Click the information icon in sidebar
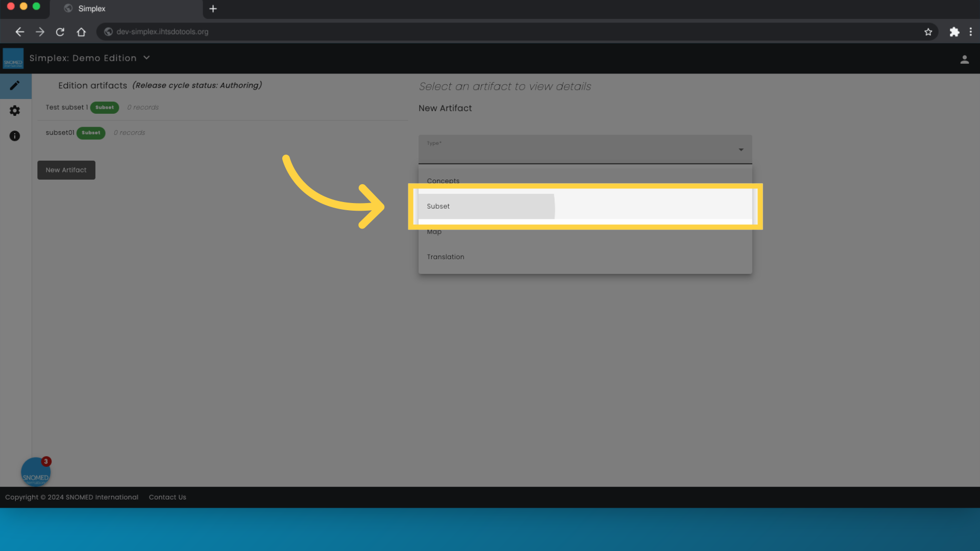This screenshot has width=980, height=551. pos(15,136)
